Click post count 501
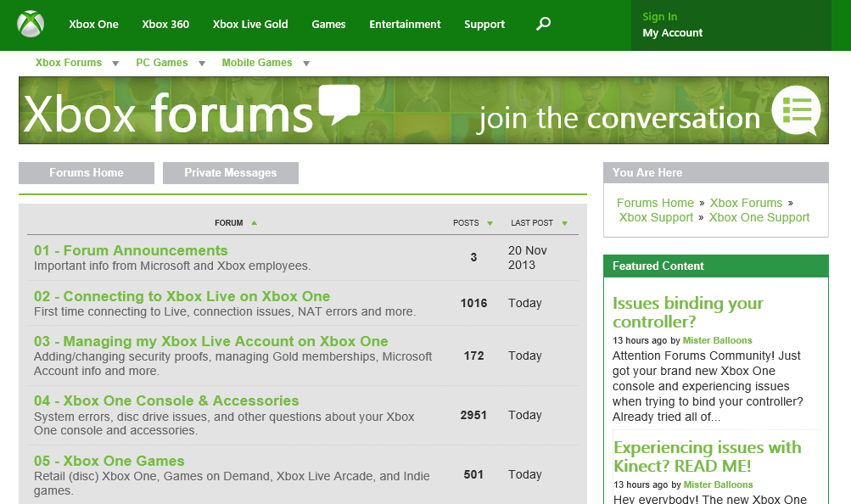Image resolution: width=851 pixels, height=504 pixels. [473, 474]
